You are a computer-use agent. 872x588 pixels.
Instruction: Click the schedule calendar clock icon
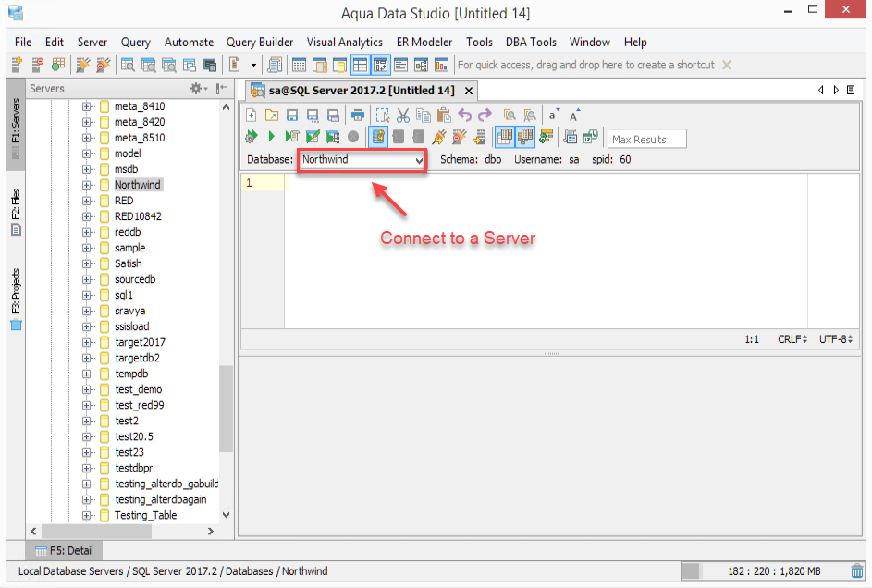591,136
